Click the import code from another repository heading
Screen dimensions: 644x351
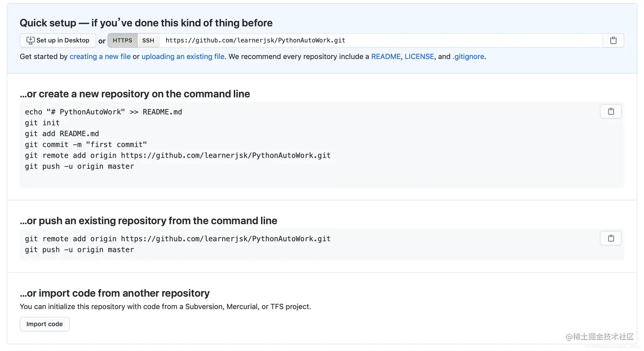115,293
